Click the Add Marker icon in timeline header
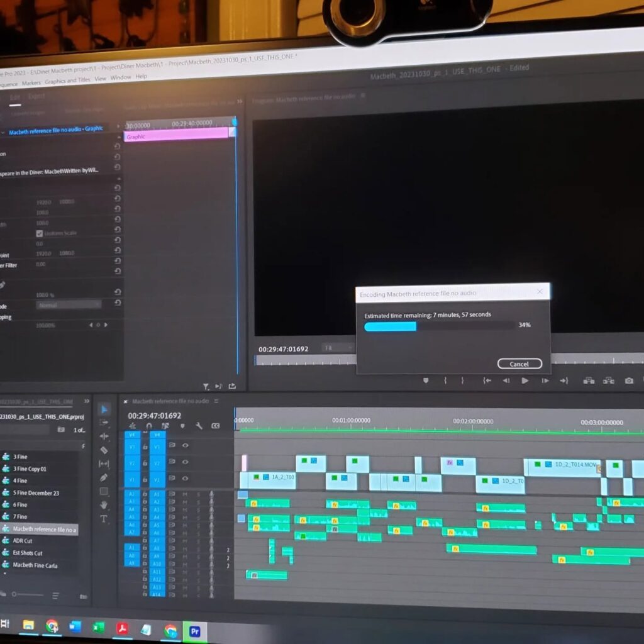Viewport: 644px width, 644px height. [182, 426]
